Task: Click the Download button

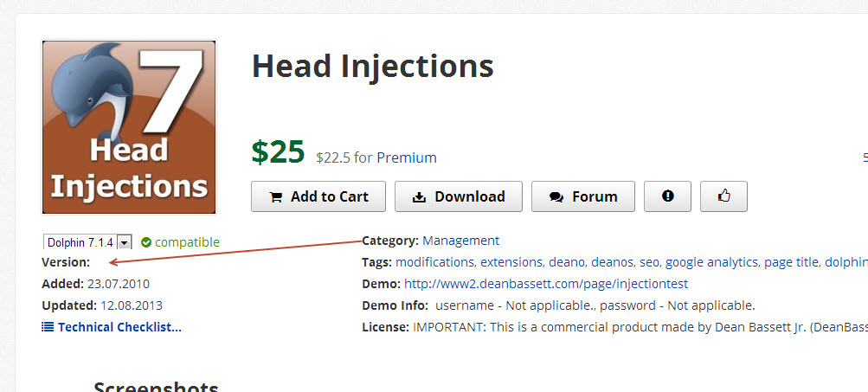Action: 458,196
